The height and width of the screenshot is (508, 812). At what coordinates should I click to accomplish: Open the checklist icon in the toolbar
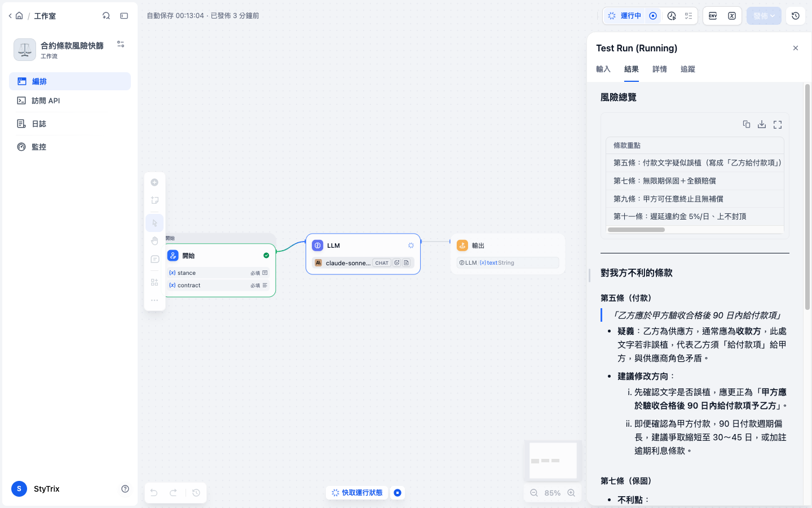coord(689,16)
